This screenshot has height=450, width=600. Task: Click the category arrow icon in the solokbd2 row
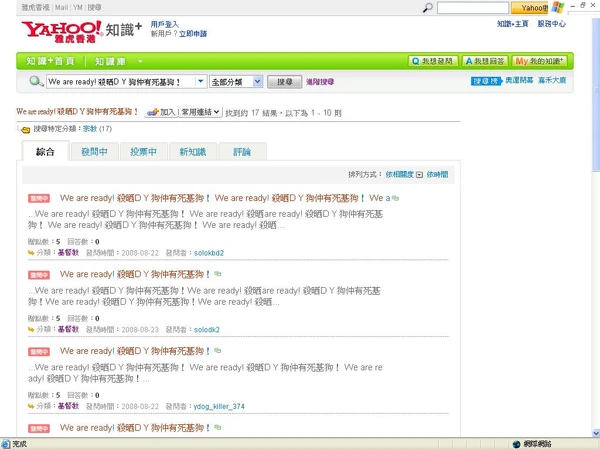click(x=31, y=253)
